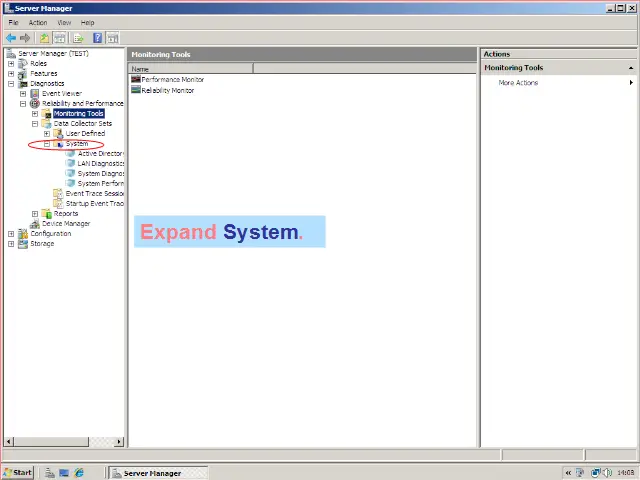Click the tree pane scrollbar right arrow
The width and height of the screenshot is (640, 480).
pos(119,441)
